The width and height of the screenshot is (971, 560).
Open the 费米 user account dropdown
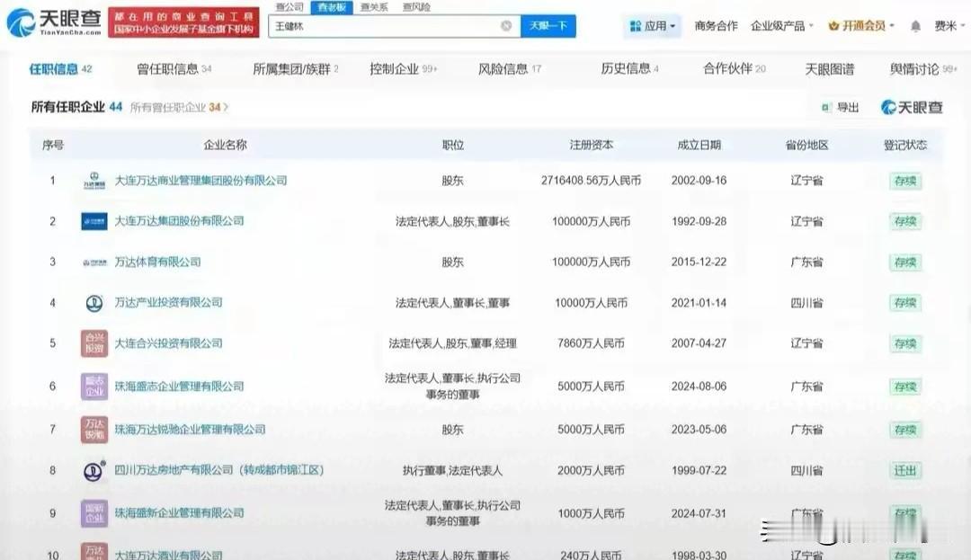coord(949,26)
